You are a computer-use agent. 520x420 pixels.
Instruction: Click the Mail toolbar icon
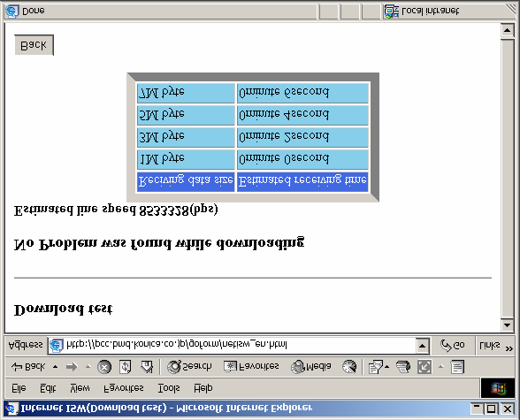tap(375, 367)
